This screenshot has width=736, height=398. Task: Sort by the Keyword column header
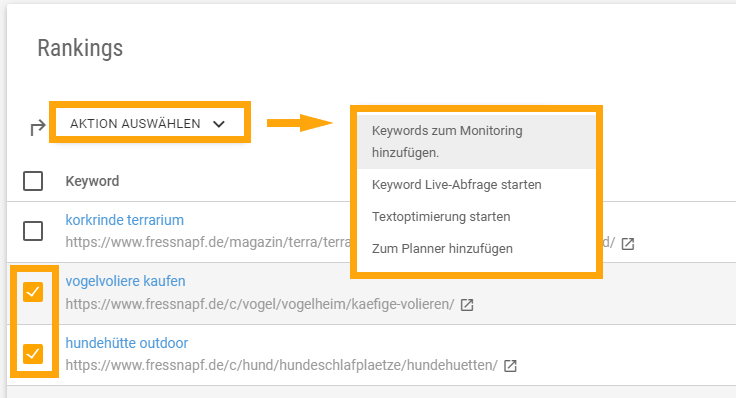92,181
